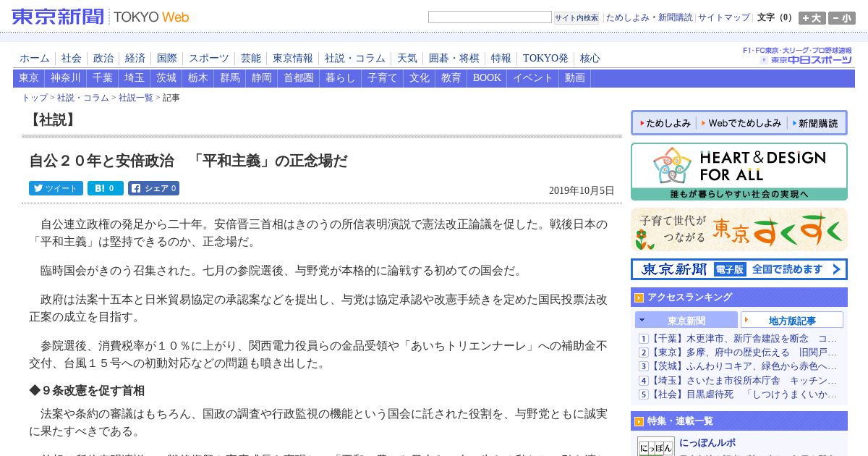Click the 新聞購読 sidebar button
Image resolution: width=868 pixels, height=456 pixels.
tap(815, 123)
